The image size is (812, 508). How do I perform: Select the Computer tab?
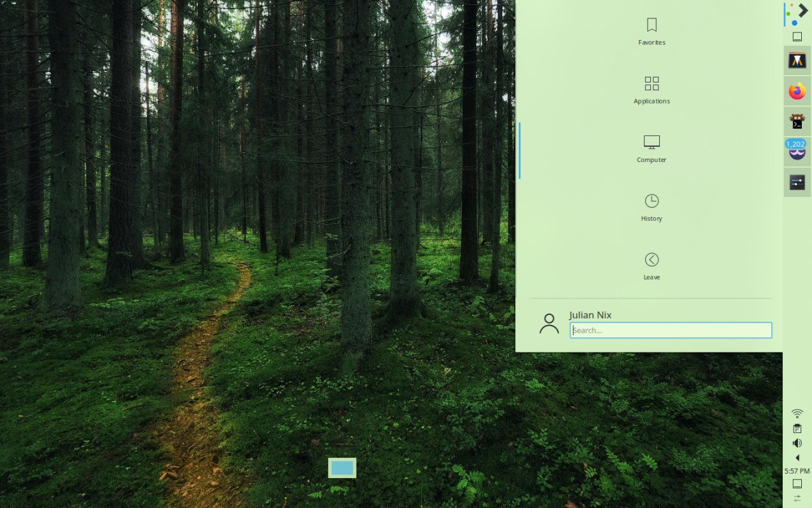652,150
